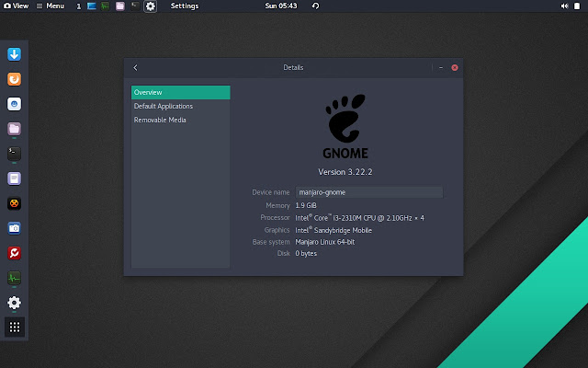Click the Memory value 1.9 GiB

click(x=306, y=205)
